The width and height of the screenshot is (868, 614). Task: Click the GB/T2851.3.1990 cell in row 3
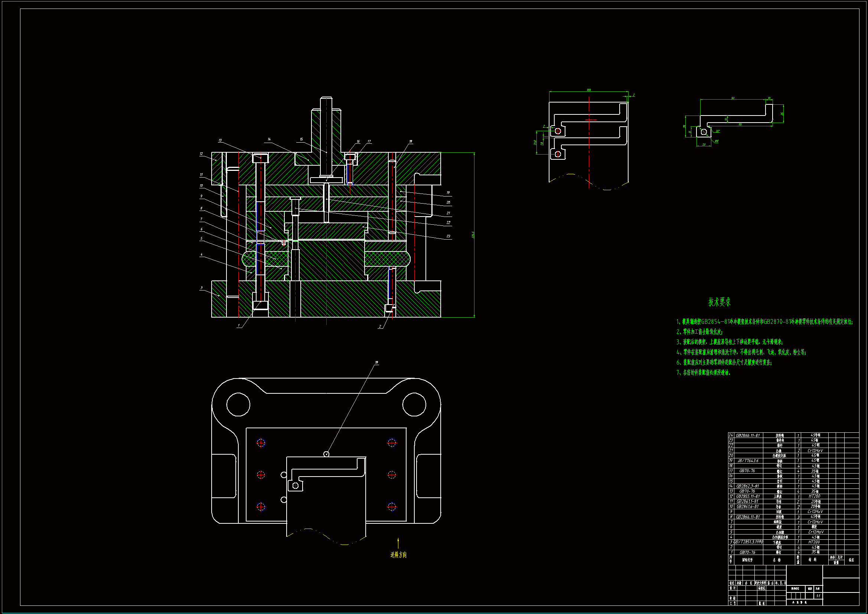pos(748,542)
